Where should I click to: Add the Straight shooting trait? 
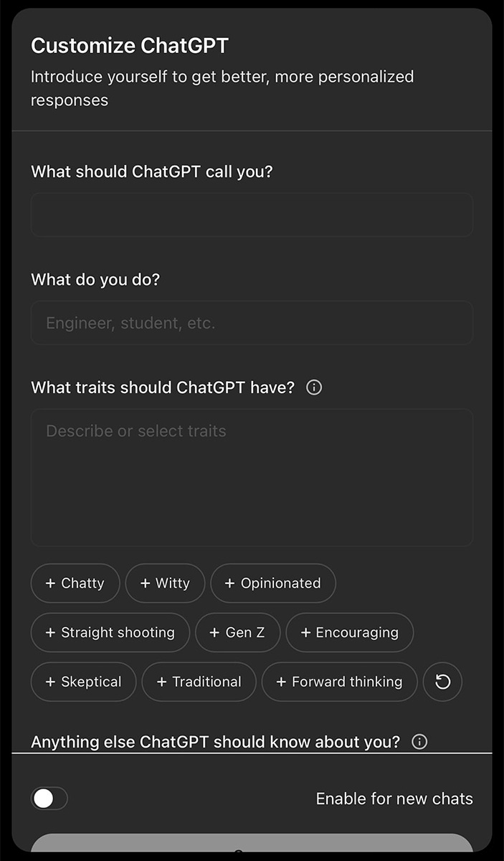[x=110, y=632]
